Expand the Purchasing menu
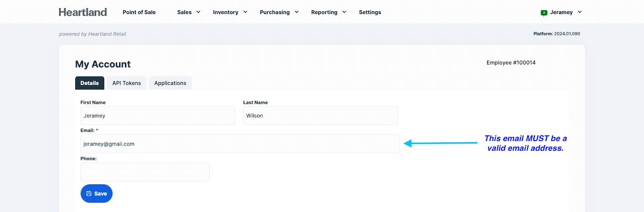644x212 pixels. (x=279, y=12)
